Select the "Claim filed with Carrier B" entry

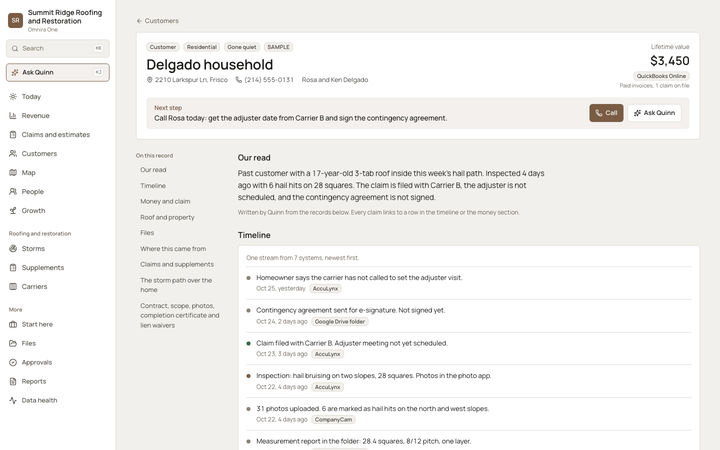tap(469, 349)
